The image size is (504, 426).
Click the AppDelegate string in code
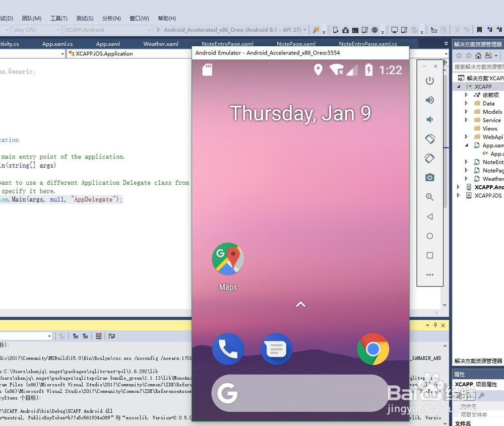93,199
